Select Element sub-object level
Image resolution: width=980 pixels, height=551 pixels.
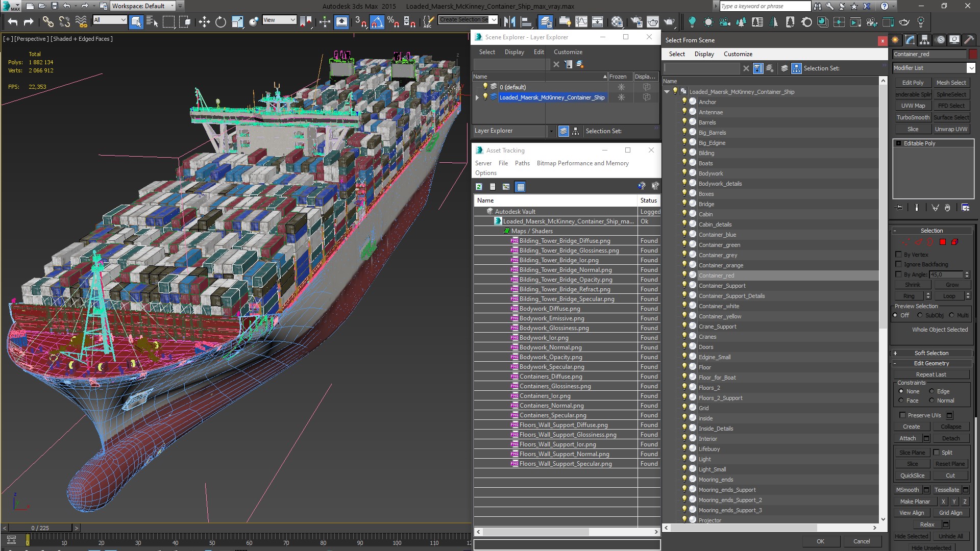tap(954, 242)
